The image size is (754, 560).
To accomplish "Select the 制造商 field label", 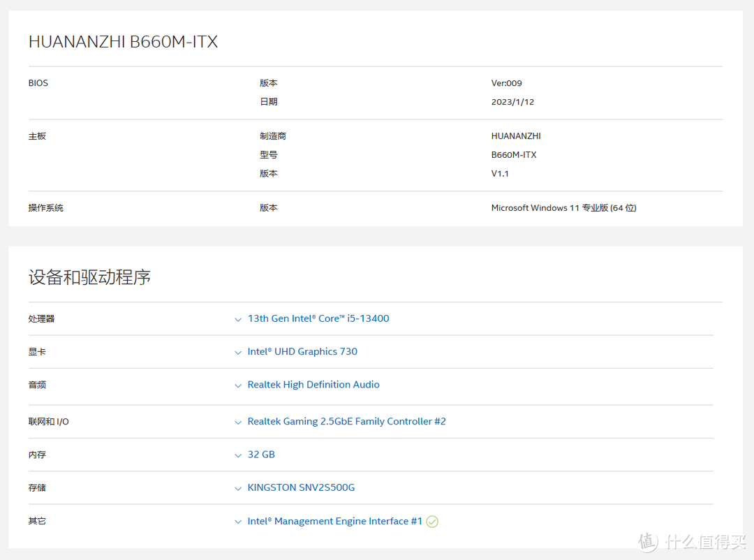I will click(x=273, y=136).
